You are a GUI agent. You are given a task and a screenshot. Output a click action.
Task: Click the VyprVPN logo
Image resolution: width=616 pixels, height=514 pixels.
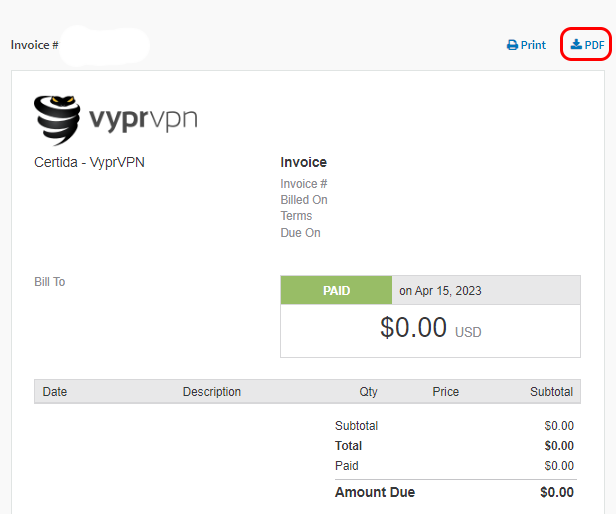(x=116, y=120)
